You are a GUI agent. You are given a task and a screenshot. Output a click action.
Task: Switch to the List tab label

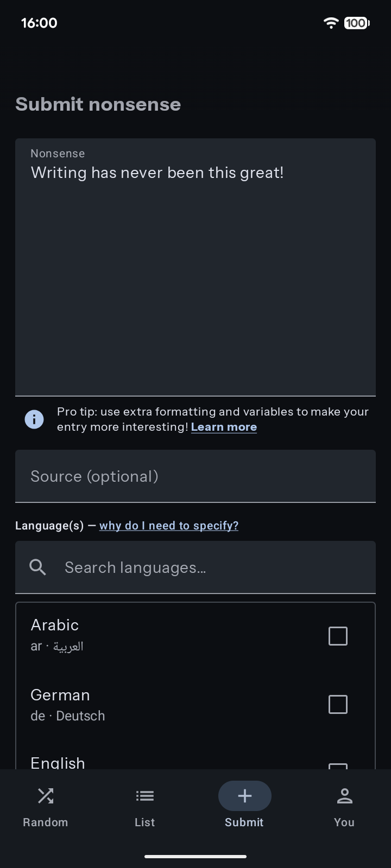pos(144,822)
